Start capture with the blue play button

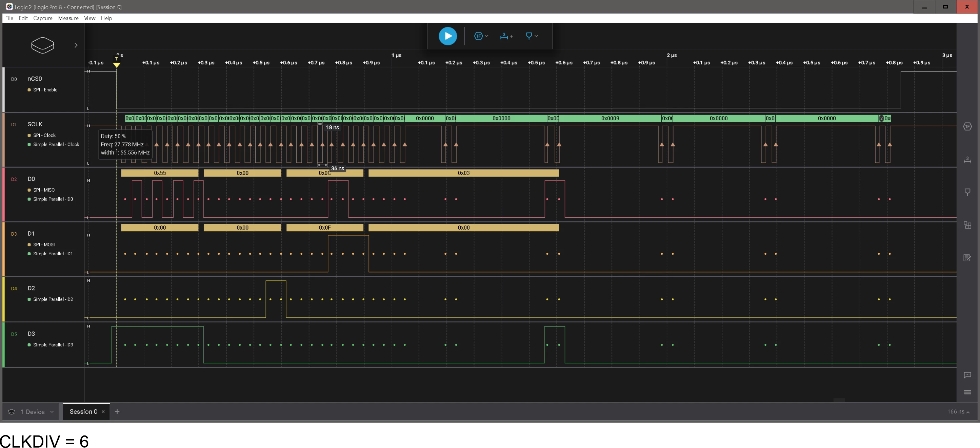(448, 36)
